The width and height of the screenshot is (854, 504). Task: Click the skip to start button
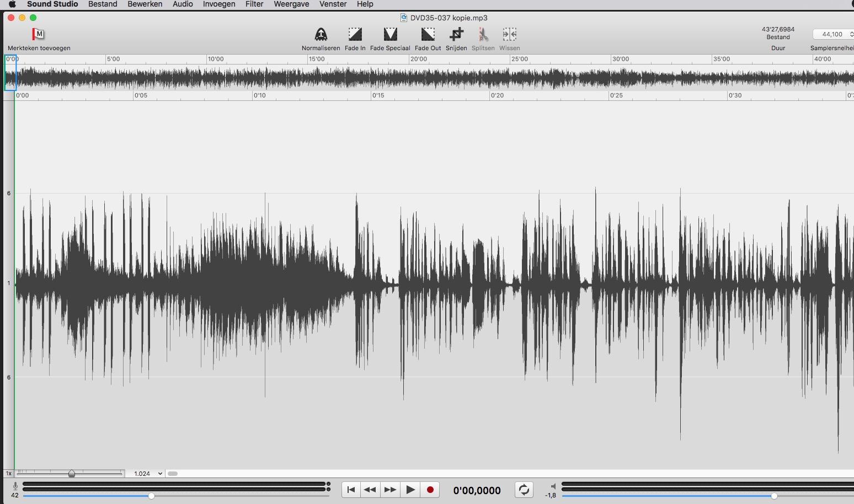point(351,490)
